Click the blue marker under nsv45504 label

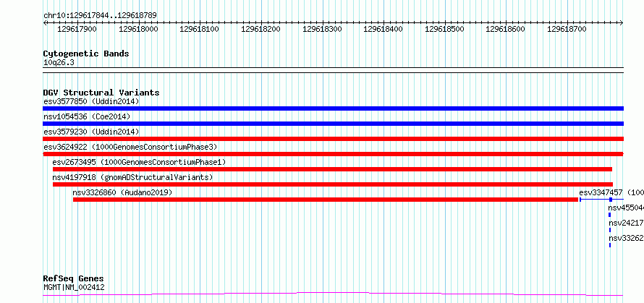click(x=609, y=215)
